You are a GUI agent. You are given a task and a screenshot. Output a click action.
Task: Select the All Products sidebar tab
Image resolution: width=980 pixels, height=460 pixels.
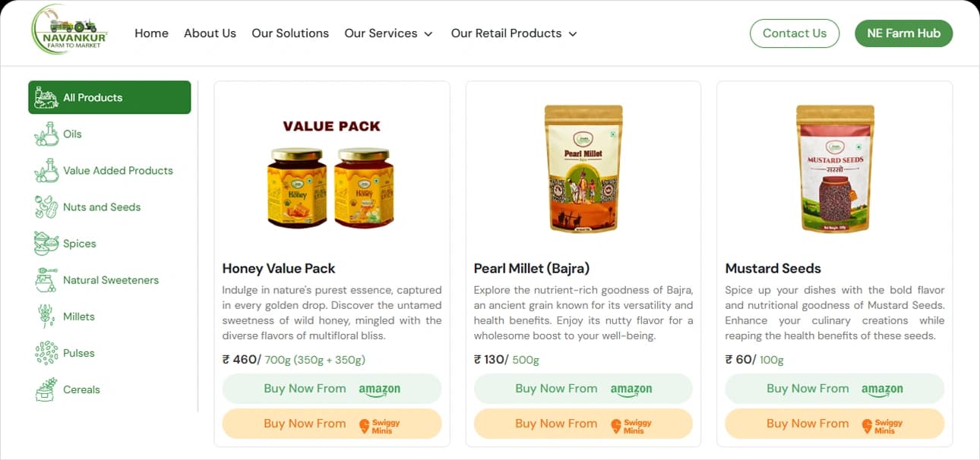pyautogui.click(x=109, y=98)
